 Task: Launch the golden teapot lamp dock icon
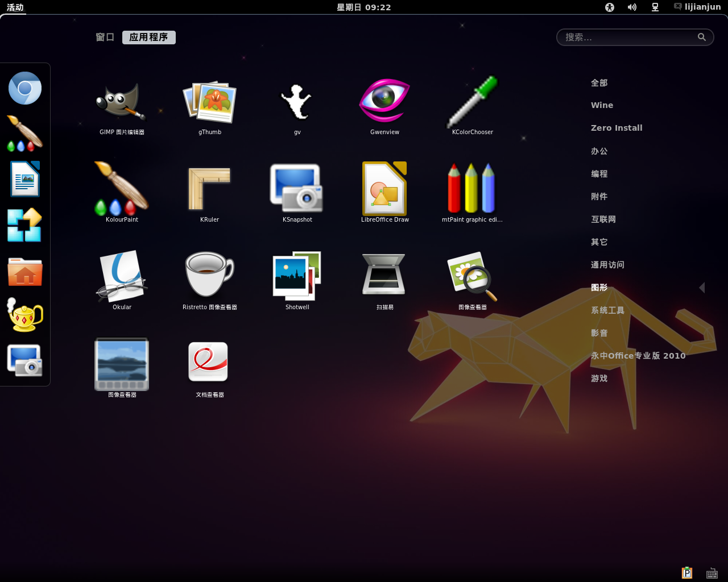pyautogui.click(x=25, y=315)
